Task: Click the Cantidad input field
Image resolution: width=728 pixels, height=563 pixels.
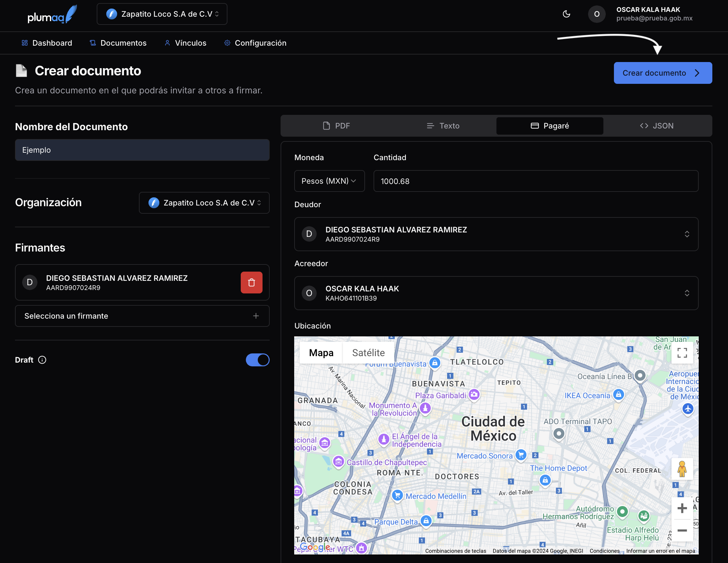Action: point(536,181)
